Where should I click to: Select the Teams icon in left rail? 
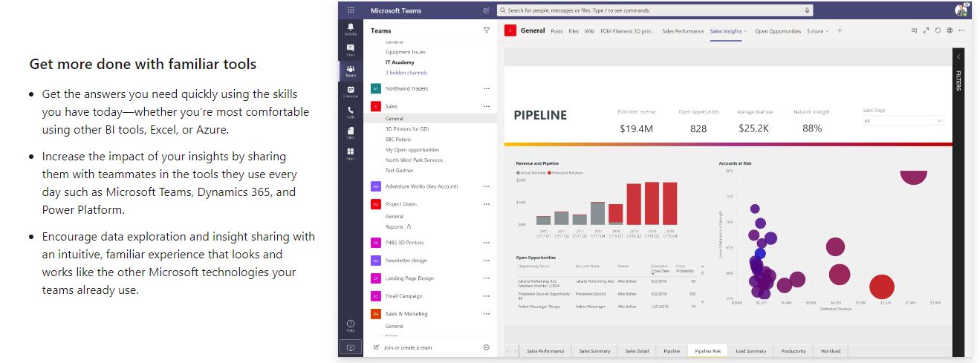(x=351, y=71)
